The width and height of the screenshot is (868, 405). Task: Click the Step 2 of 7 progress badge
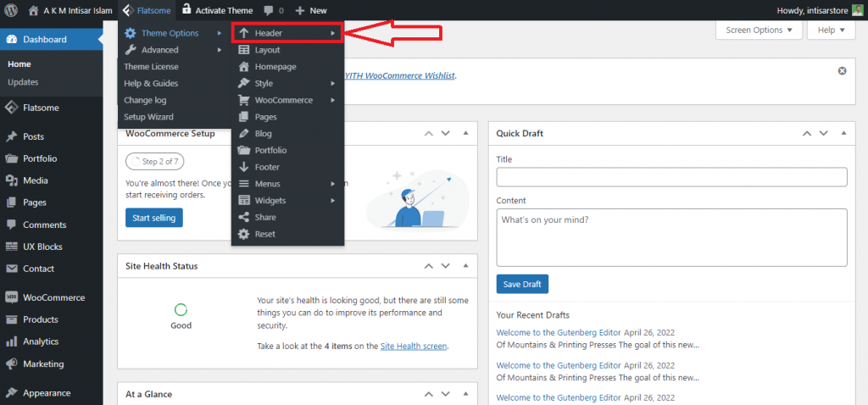(x=155, y=162)
